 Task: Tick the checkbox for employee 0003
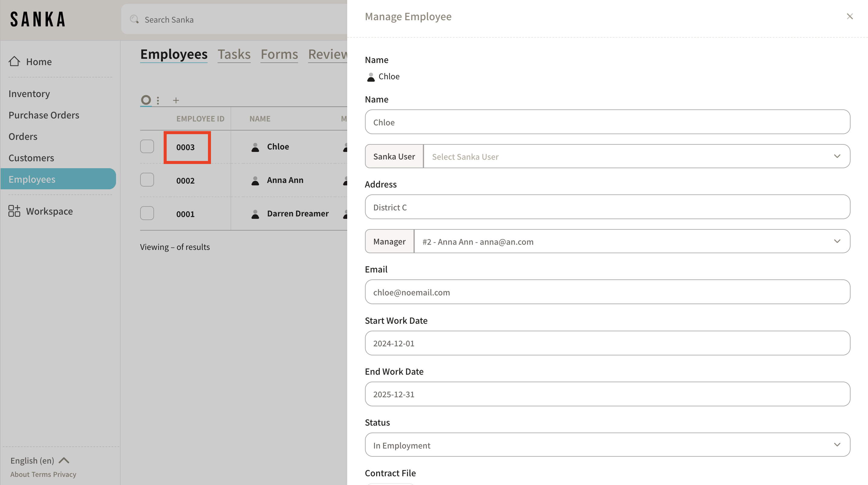click(147, 146)
